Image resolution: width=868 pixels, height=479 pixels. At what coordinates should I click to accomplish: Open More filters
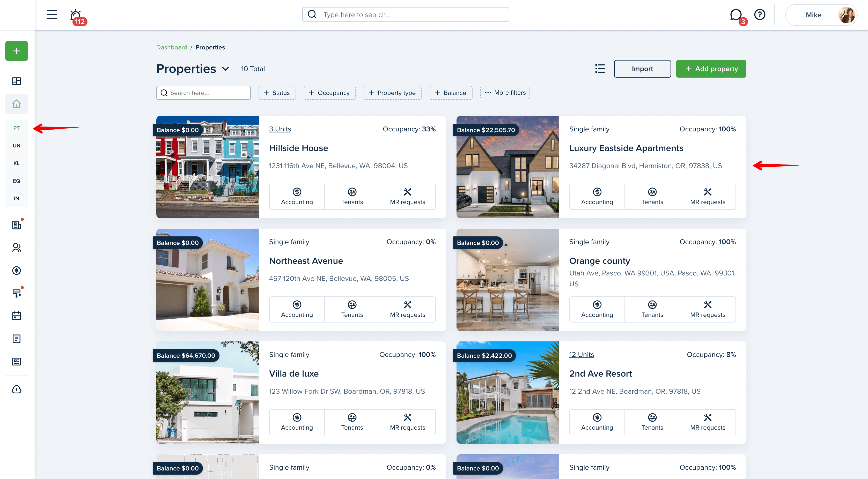pos(505,93)
